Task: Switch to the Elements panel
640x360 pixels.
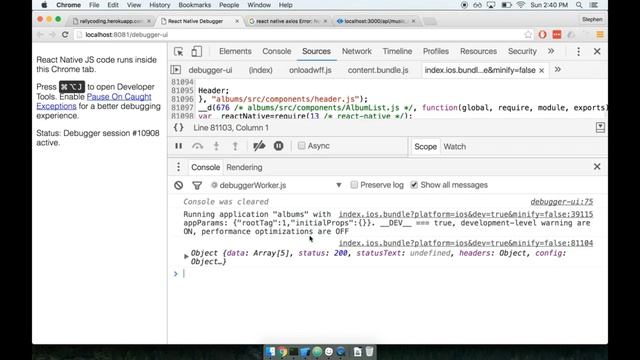Action: pos(235,51)
